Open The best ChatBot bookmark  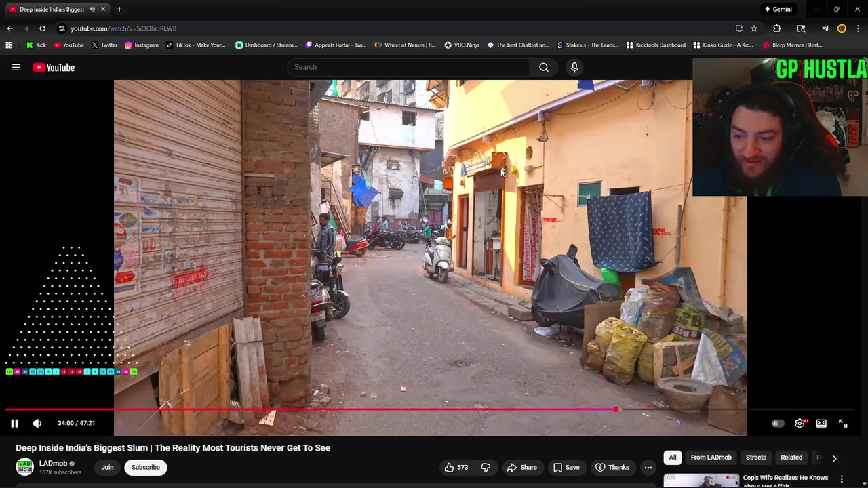[x=518, y=45]
